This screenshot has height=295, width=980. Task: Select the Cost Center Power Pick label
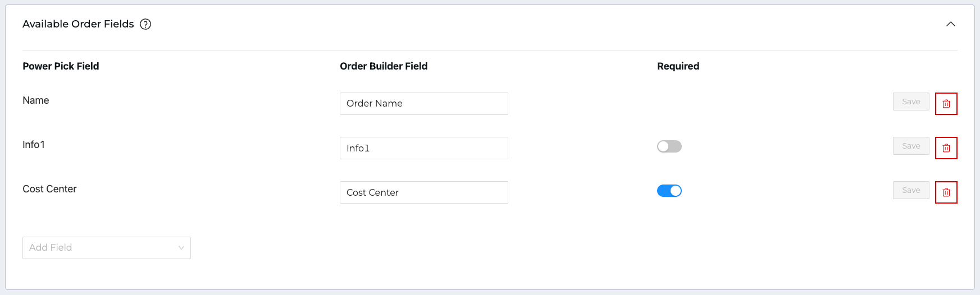tap(49, 189)
